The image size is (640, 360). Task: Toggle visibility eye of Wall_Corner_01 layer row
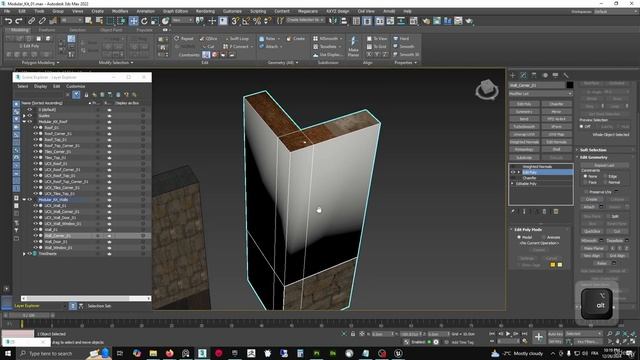(36, 236)
